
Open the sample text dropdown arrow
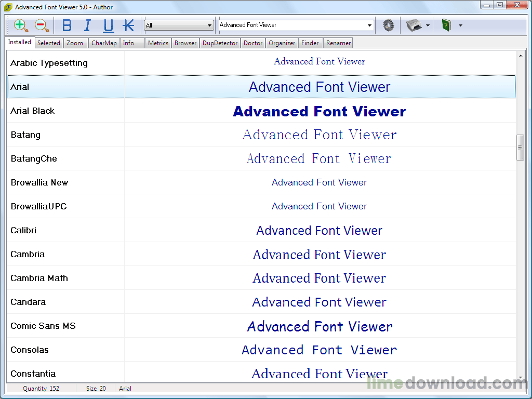tap(369, 25)
